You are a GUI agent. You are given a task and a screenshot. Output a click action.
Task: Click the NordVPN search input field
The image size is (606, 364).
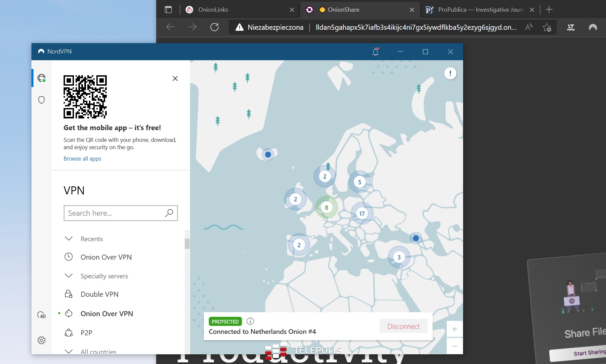point(121,213)
